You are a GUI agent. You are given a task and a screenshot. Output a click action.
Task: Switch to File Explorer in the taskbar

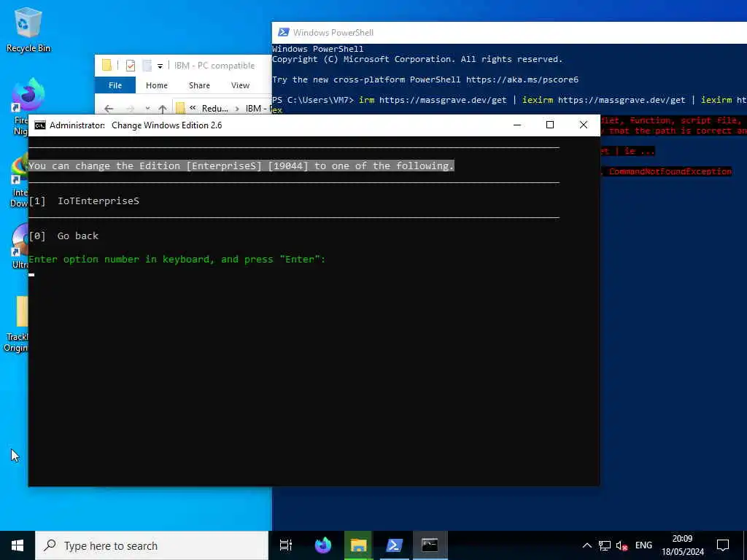[x=358, y=545]
